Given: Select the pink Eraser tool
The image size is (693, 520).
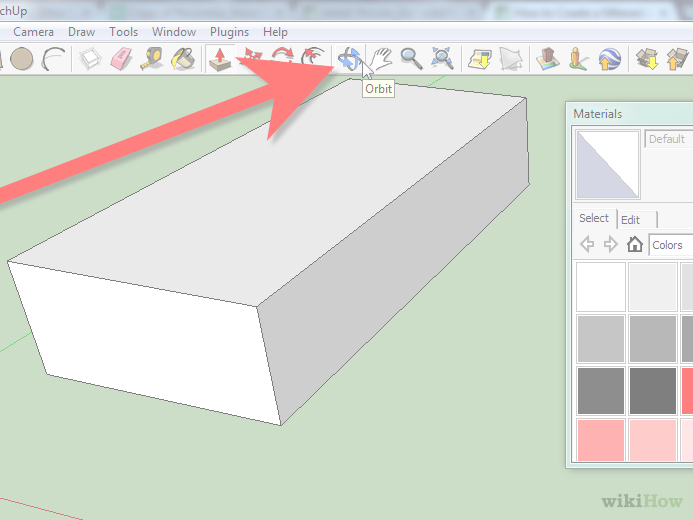Looking at the screenshot, I should [122, 59].
